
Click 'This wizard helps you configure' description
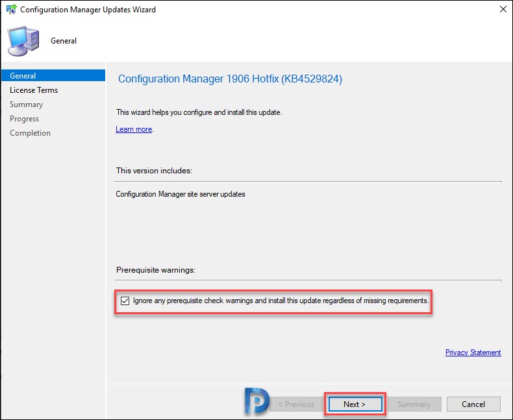coord(199,112)
